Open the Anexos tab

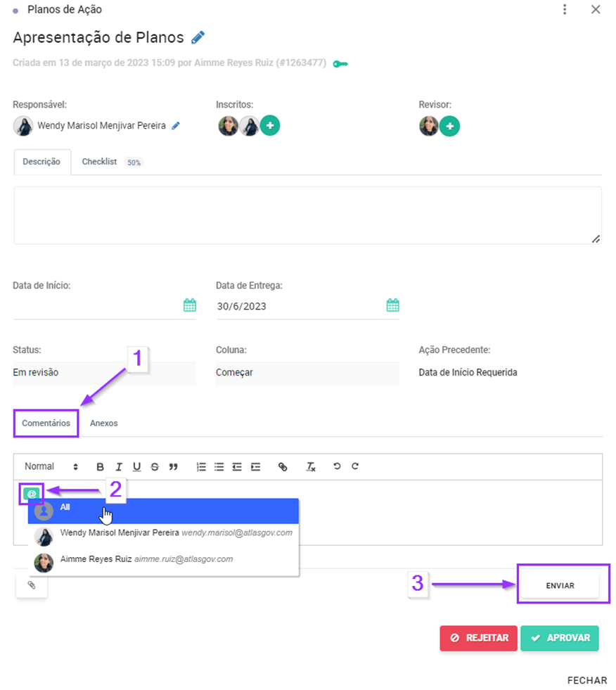click(104, 423)
